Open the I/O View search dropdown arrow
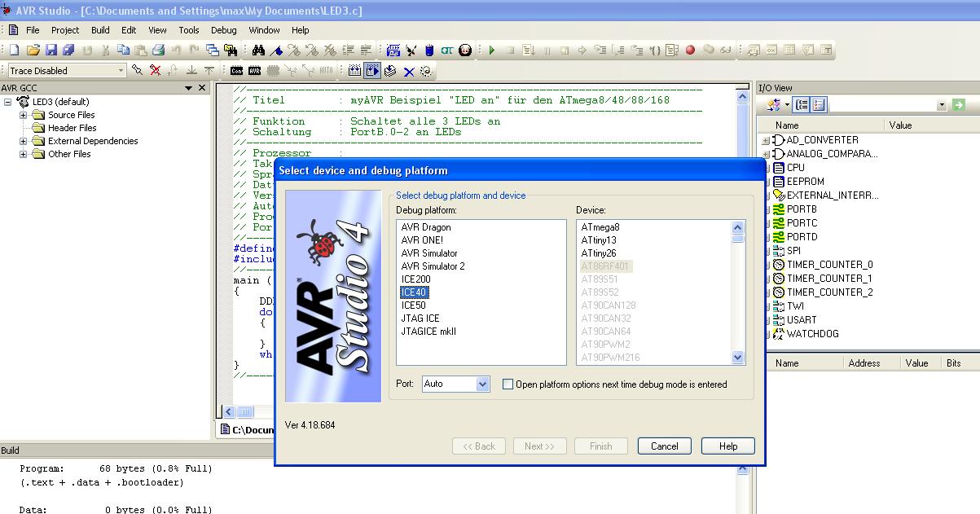980x514 pixels. (942, 105)
